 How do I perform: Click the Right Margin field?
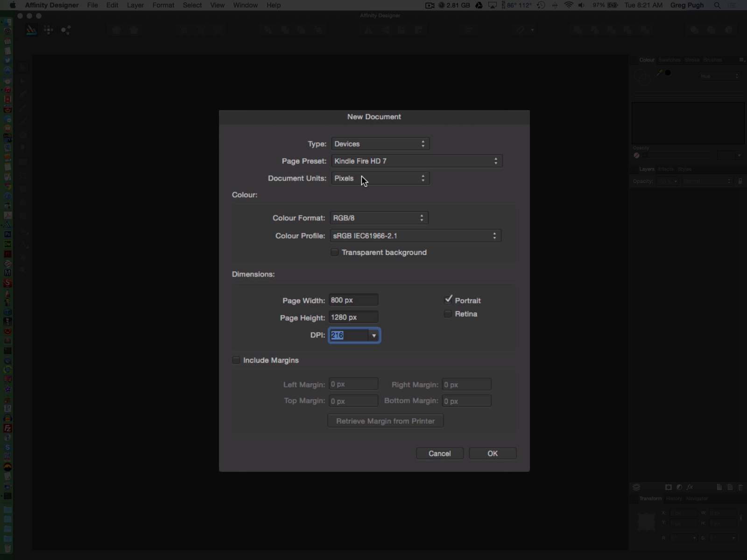[x=467, y=385]
